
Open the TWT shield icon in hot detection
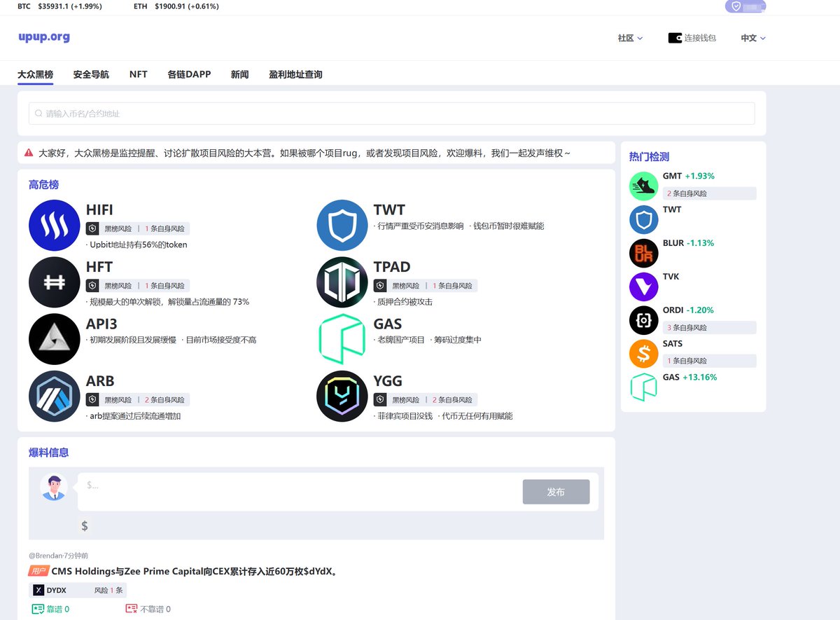click(644, 220)
